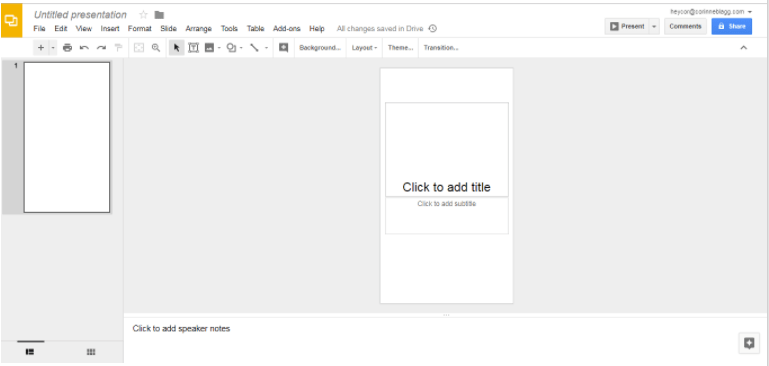Add a new slide with plus button

[x=41, y=48]
